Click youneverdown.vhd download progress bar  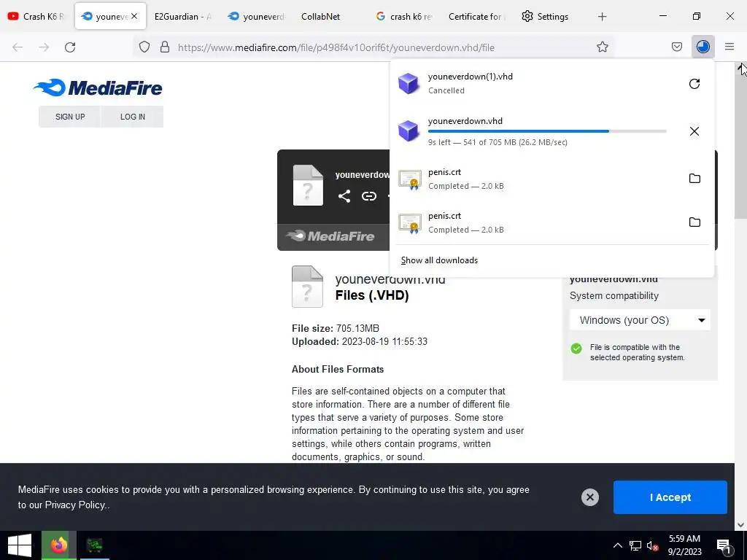(547, 131)
